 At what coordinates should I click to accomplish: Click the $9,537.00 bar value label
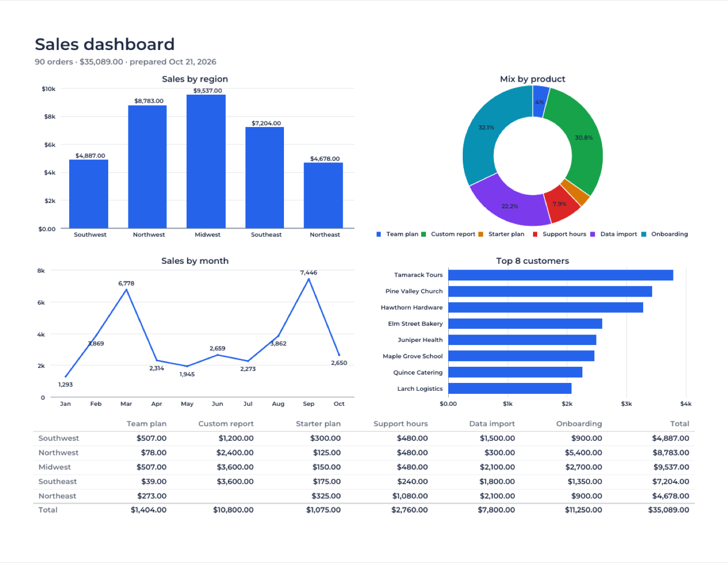click(207, 91)
